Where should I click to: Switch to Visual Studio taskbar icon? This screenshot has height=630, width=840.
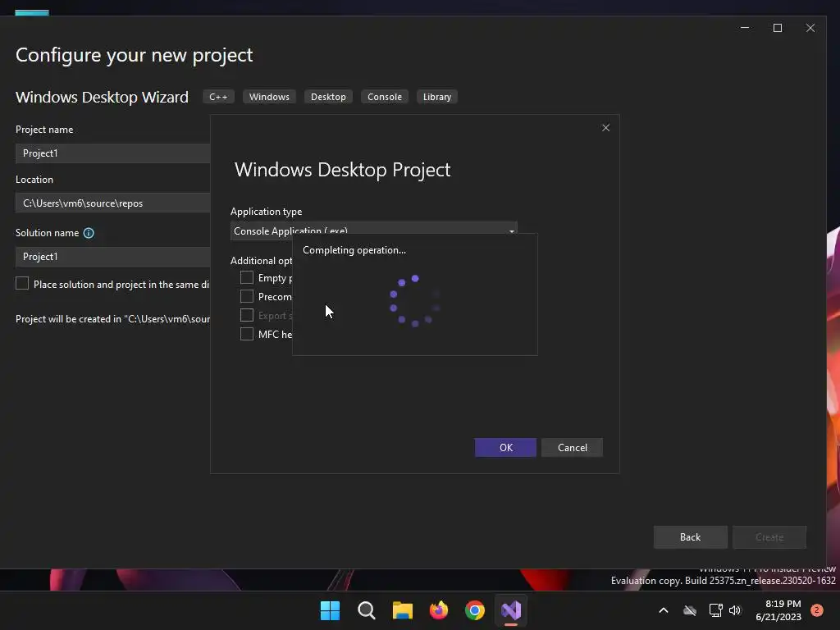[511, 610]
